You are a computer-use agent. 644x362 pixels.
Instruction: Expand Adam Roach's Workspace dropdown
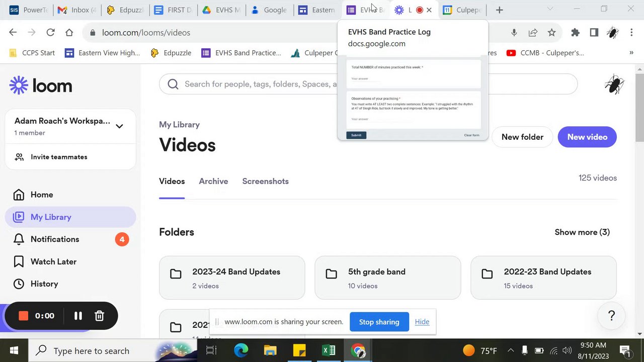tap(119, 126)
